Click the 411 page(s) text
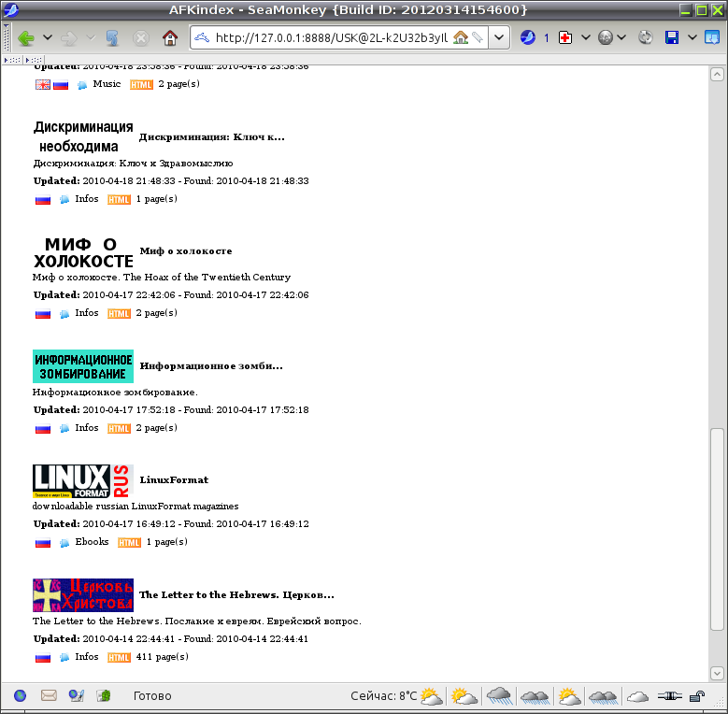Viewport: 728px width, 714px height. pyautogui.click(x=162, y=657)
